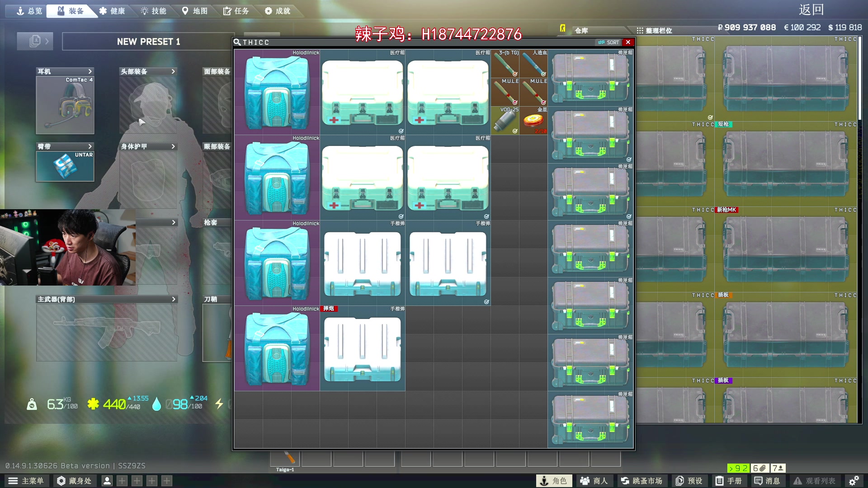The height and width of the screenshot is (488, 868).
Task: Select the VOG-25 grenade item
Action: pos(505,121)
